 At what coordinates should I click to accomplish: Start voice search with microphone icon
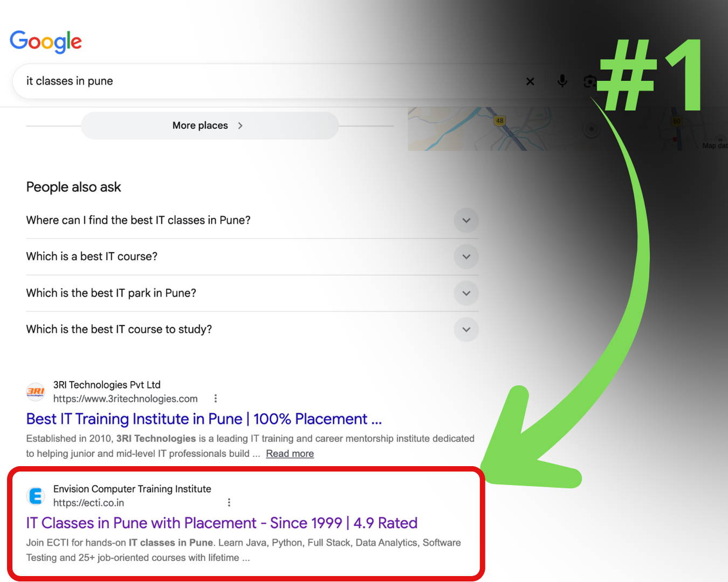point(562,81)
